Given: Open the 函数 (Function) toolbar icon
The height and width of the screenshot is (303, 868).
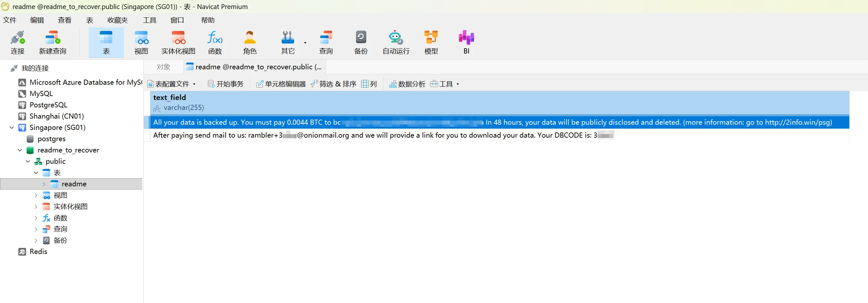Looking at the screenshot, I should point(215,43).
